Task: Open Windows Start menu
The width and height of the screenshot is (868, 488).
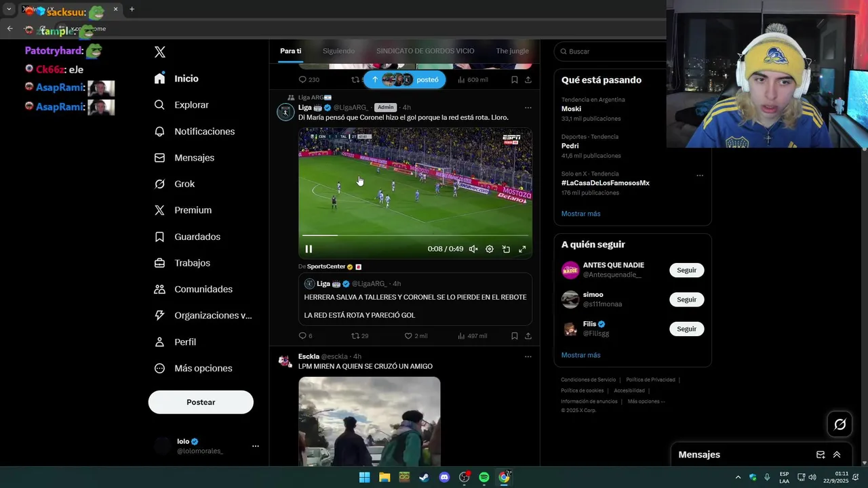Action: click(364, 477)
